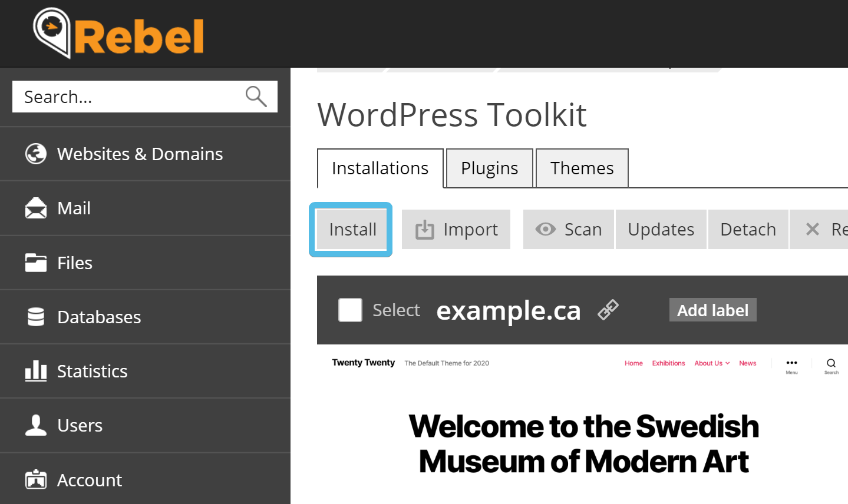Click the WordPress Toolkit heading
Image resolution: width=848 pixels, height=504 pixels.
(x=452, y=115)
